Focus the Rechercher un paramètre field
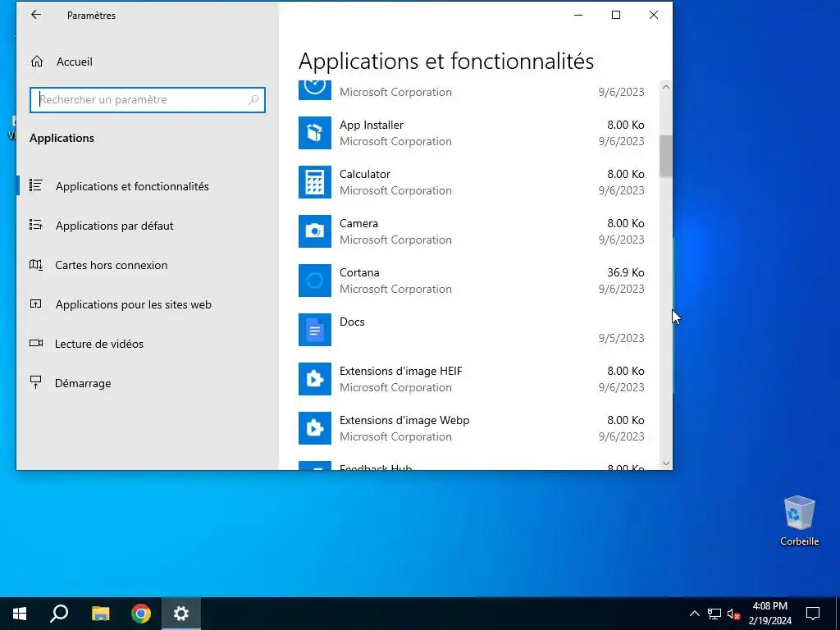The height and width of the screenshot is (630, 840). [148, 99]
